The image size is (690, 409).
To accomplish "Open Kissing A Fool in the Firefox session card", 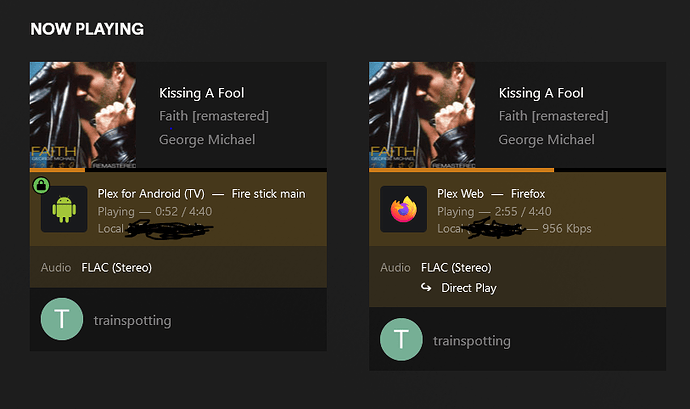I will (x=541, y=93).
